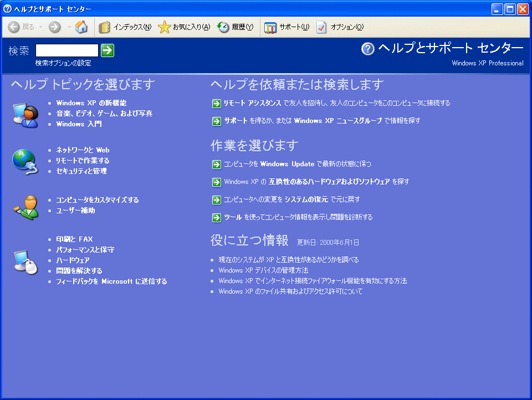Screen dimensions: 532x400
Task: Close the ヘルプとサポート センター window
Action: 523,9
